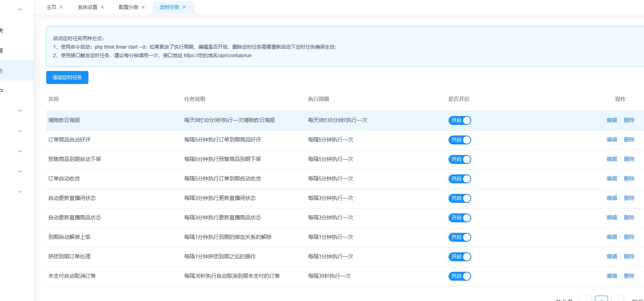The height and width of the screenshot is (301, 644).
Task: Click 删除 in the 订单自动收货 row
Action: pyautogui.click(x=629, y=178)
